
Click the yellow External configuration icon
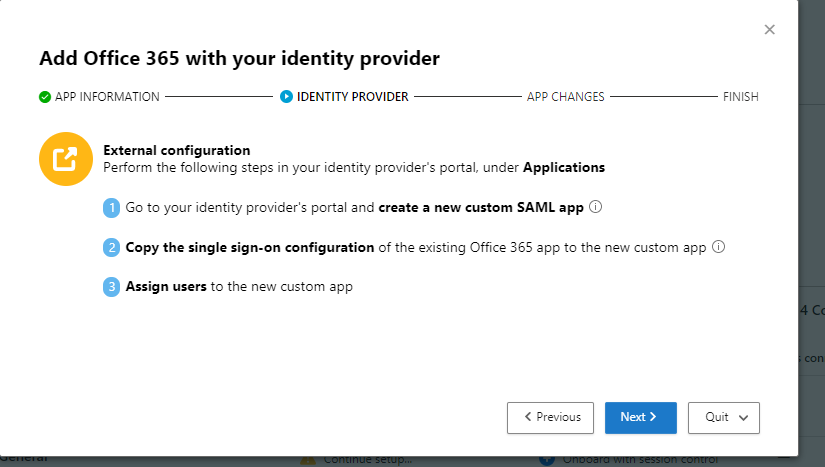point(65,159)
